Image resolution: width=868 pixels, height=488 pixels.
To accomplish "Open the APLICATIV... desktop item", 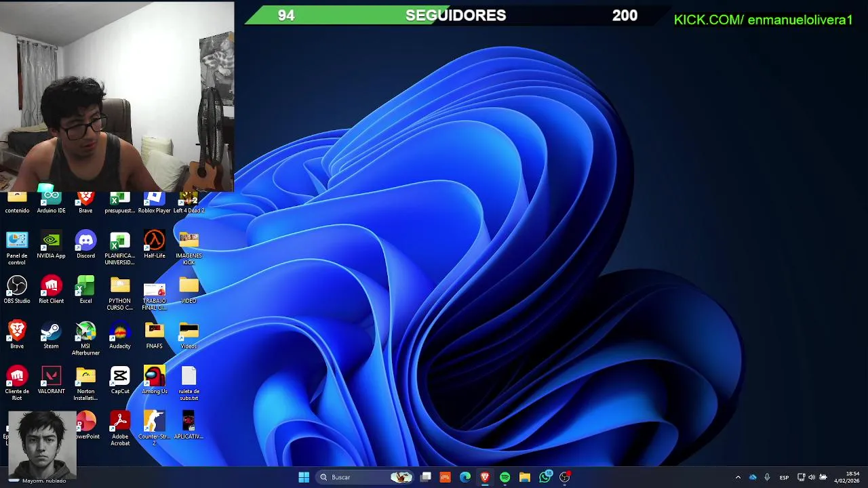I will (189, 426).
